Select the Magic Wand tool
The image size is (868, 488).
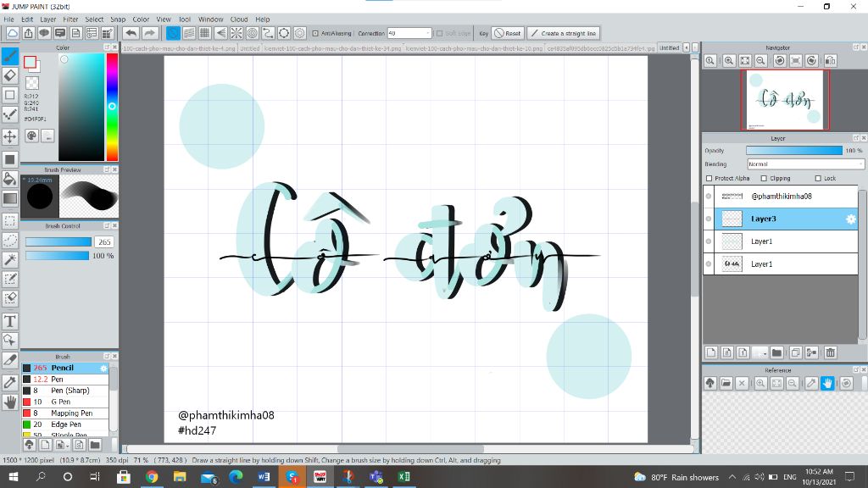(x=10, y=259)
